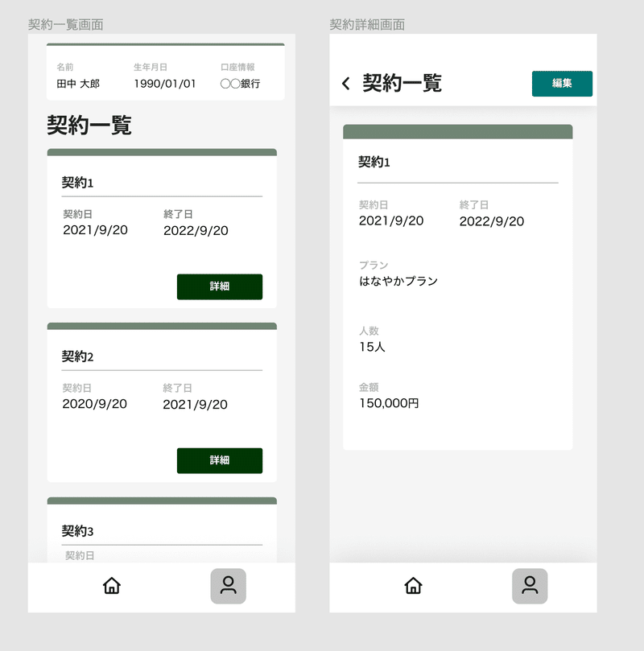
Task: Tap the profile icon in the contract detail screen
Action: [x=530, y=586]
